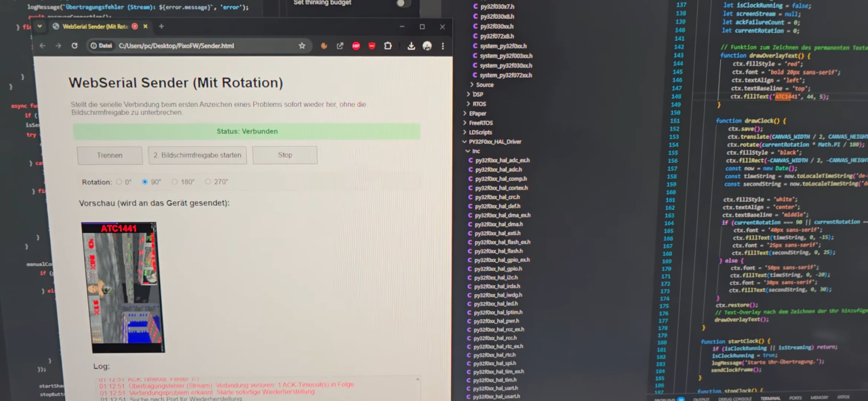This screenshot has width=868, height=401.
Task: Open the browser downloads icon
Action: click(411, 46)
